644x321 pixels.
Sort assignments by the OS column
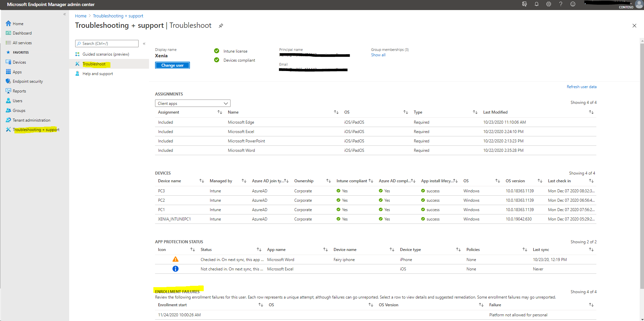pyautogui.click(x=406, y=112)
